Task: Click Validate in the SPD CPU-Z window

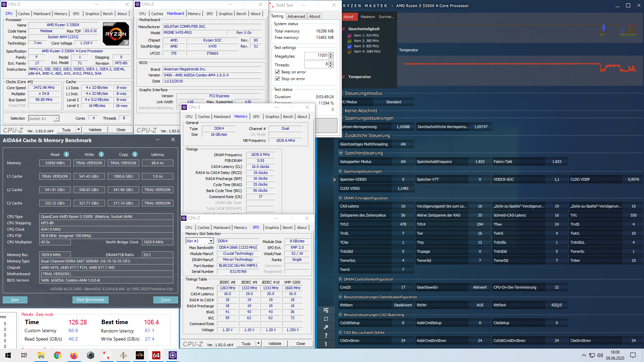Action: click(x=275, y=344)
